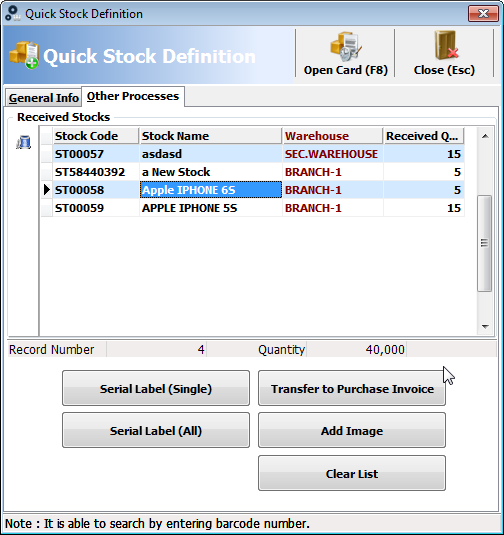The width and height of the screenshot is (504, 535).
Task: Click the Serial Label (All) button
Action: point(156,430)
